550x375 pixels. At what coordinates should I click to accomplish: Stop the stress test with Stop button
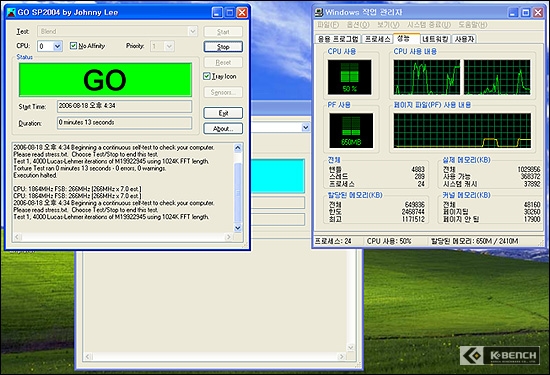click(x=223, y=47)
